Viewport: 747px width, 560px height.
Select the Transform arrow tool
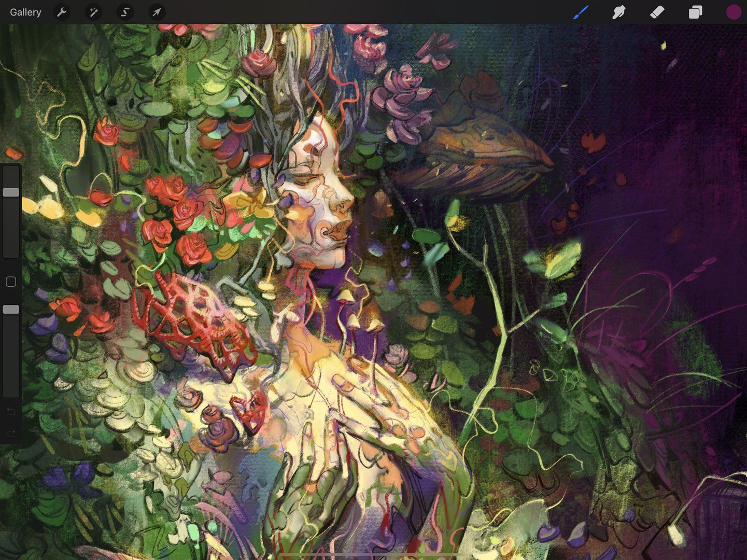point(156,12)
